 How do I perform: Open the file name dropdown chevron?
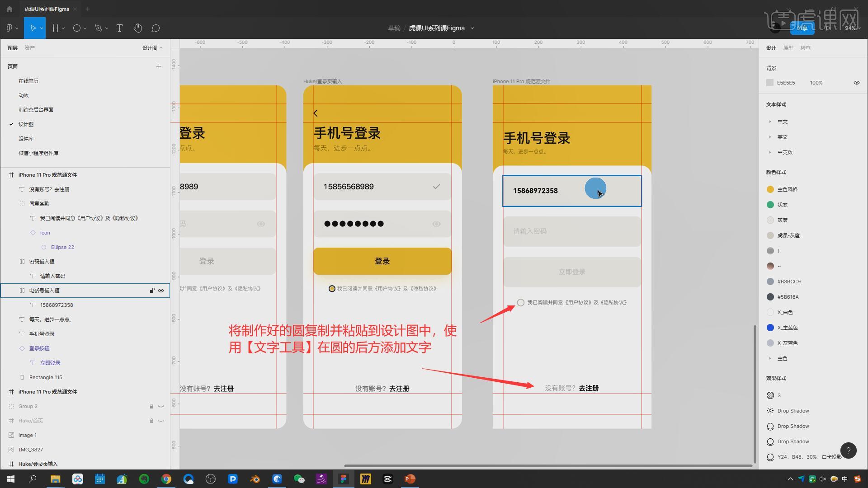(472, 28)
